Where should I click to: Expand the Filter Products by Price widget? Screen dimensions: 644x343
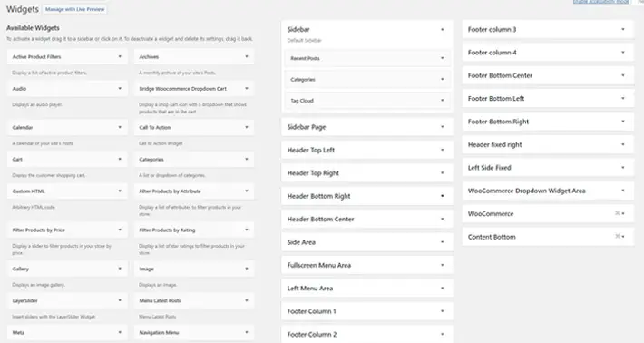67,230
